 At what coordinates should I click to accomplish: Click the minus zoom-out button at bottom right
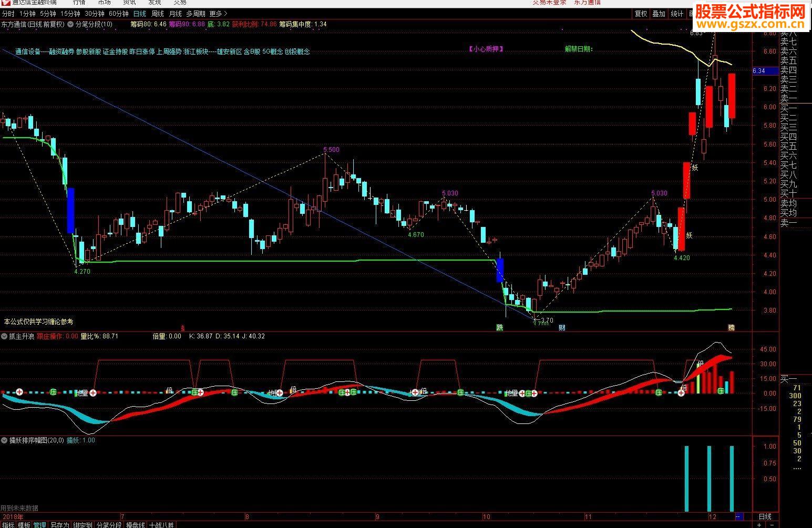772,525
